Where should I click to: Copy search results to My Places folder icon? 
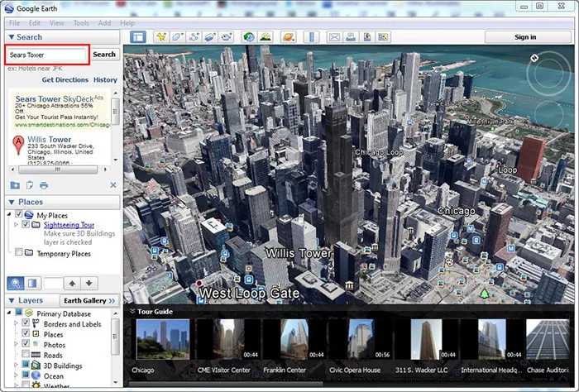15,185
